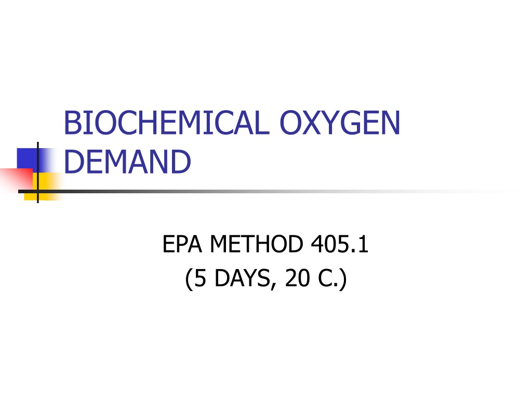Click the number 405.1
This screenshot has height=399, width=532.
pos(340,244)
